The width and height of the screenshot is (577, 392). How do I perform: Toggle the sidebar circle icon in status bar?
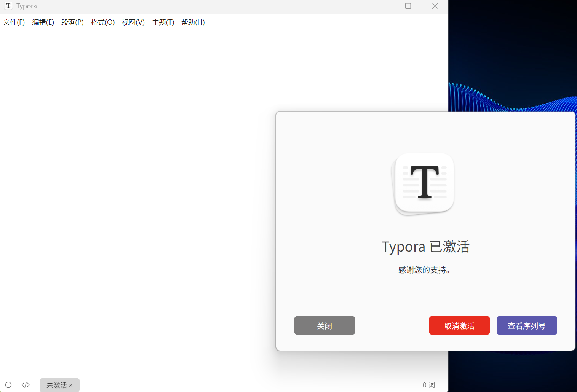[8, 385]
